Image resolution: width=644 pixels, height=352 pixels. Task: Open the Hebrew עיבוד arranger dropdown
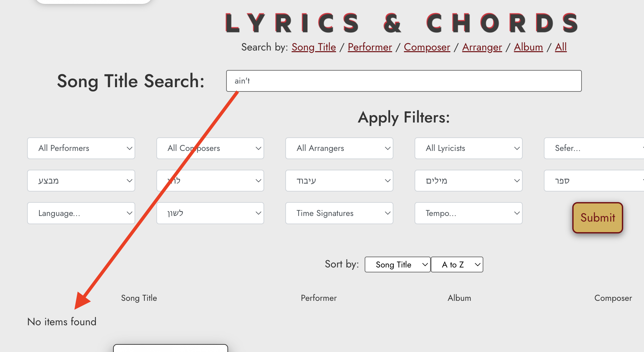click(x=339, y=181)
